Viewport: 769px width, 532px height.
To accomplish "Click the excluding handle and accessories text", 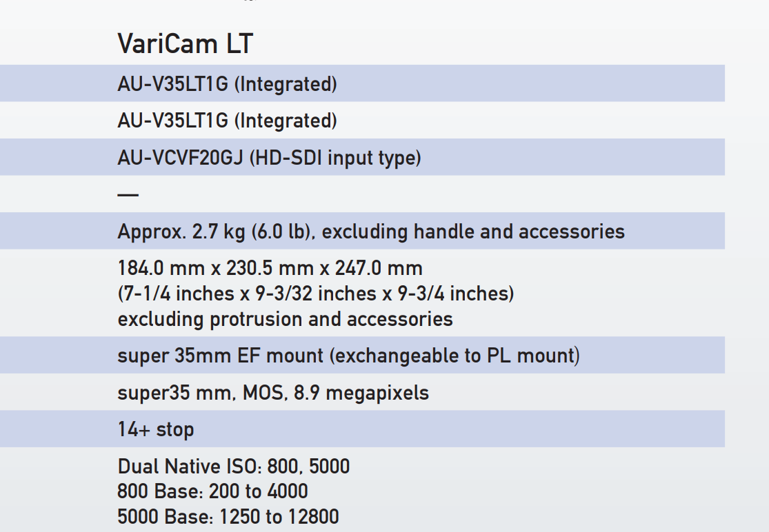I will tap(473, 232).
